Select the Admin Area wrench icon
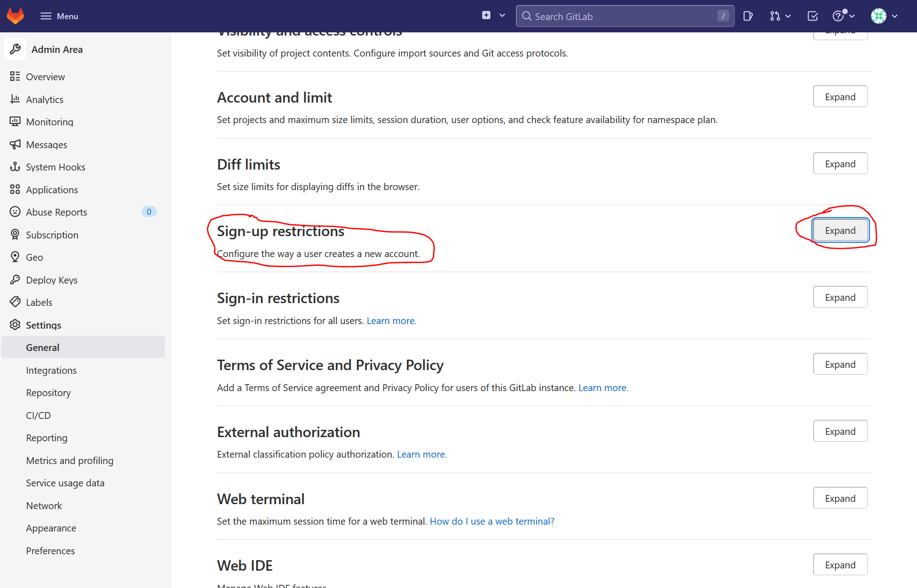Screen dimensions: 917x588 pyautogui.click(x=15, y=49)
